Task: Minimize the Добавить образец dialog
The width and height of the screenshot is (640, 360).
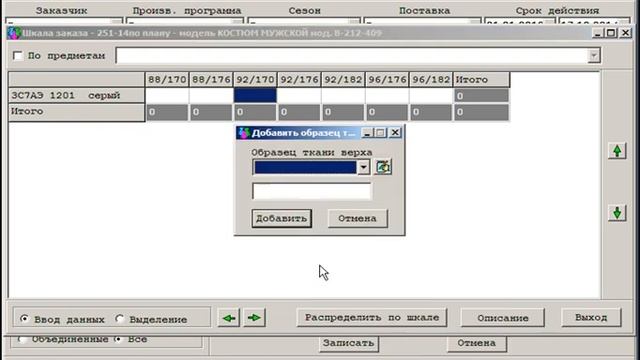Action: tap(367, 133)
